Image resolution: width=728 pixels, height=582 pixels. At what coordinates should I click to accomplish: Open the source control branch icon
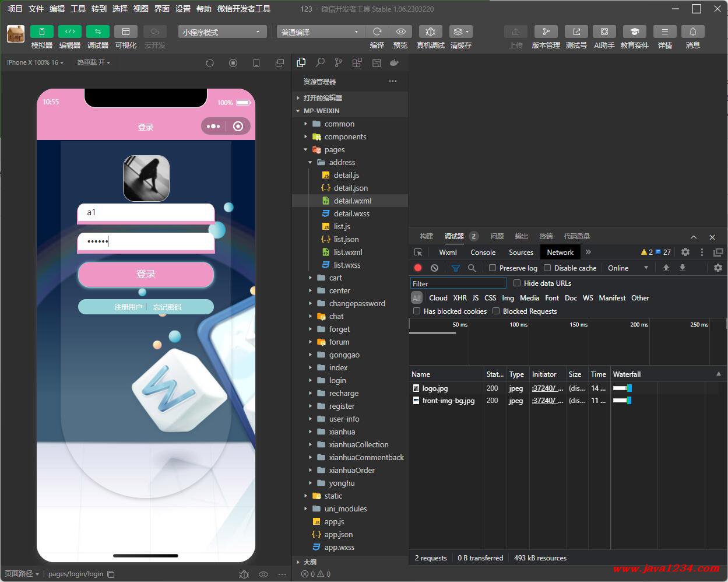coord(339,62)
